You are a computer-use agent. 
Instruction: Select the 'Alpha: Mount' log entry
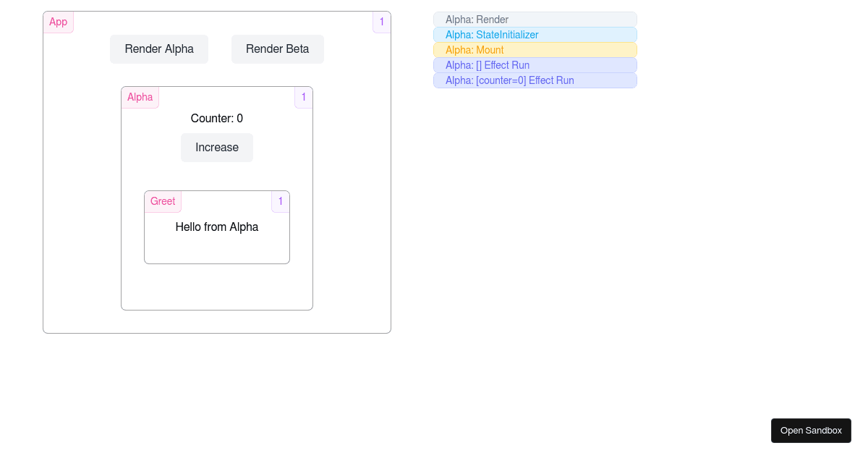(535, 50)
